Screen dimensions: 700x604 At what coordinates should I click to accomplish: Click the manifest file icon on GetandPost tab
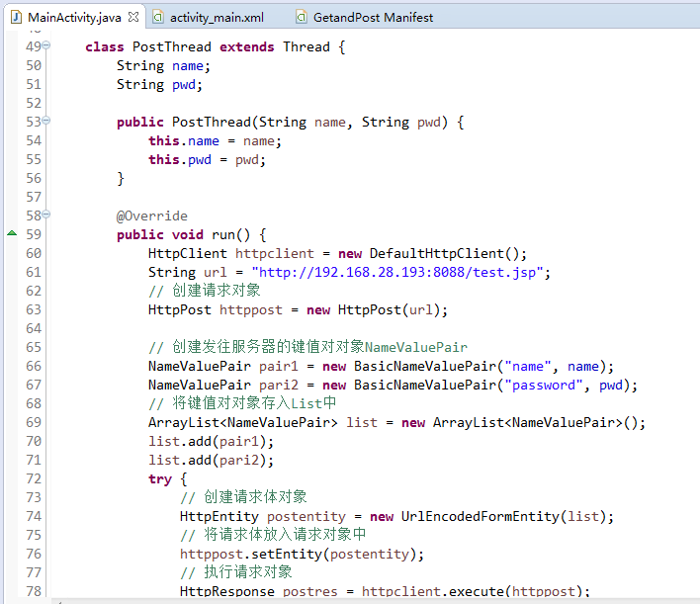pyautogui.click(x=302, y=18)
